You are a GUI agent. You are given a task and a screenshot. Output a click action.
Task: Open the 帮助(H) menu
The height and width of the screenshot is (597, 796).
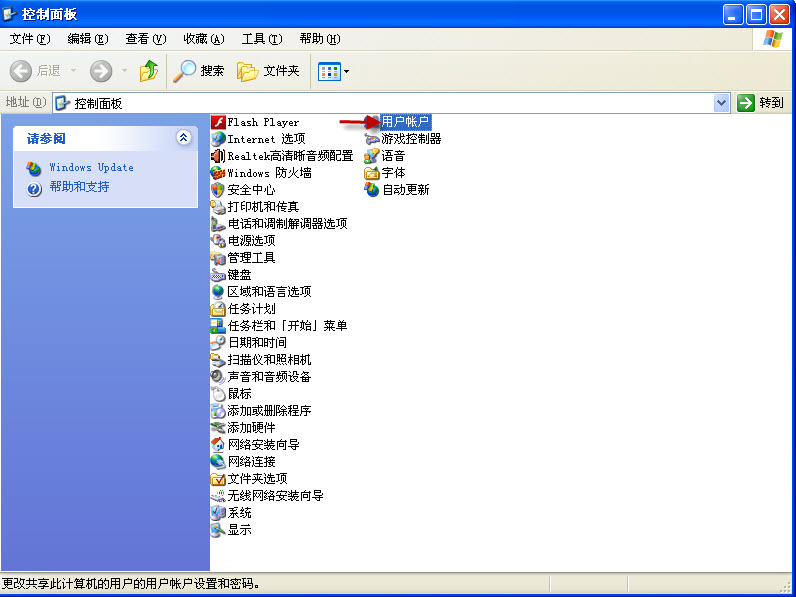click(x=320, y=39)
